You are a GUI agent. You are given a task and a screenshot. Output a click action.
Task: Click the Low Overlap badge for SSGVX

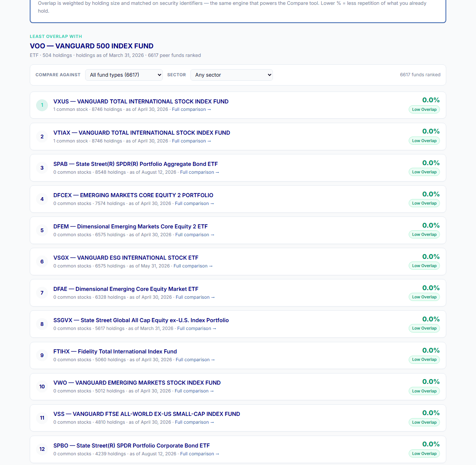click(424, 328)
